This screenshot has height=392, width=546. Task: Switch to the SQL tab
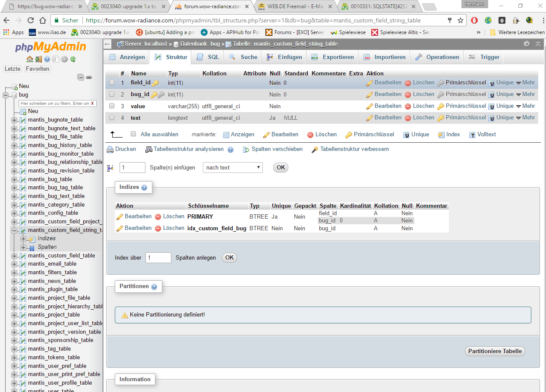click(x=208, y=57)
